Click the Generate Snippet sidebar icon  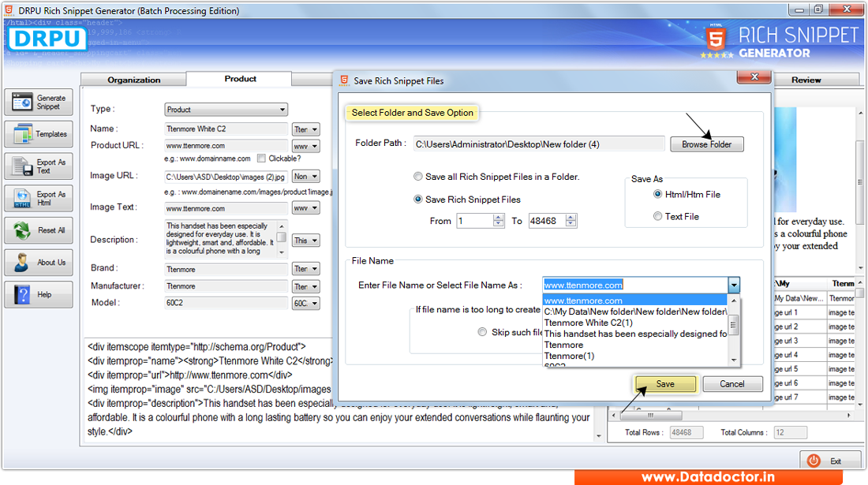[x=22, y=103]
